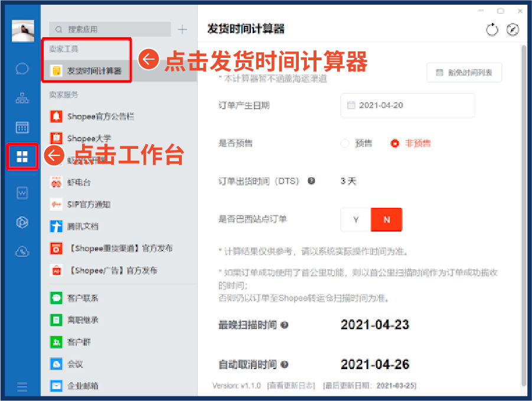Viewport: 532px width, 401px height.
Task: Open the cloud drive icon in sidebar
Action: click(22, 251)
